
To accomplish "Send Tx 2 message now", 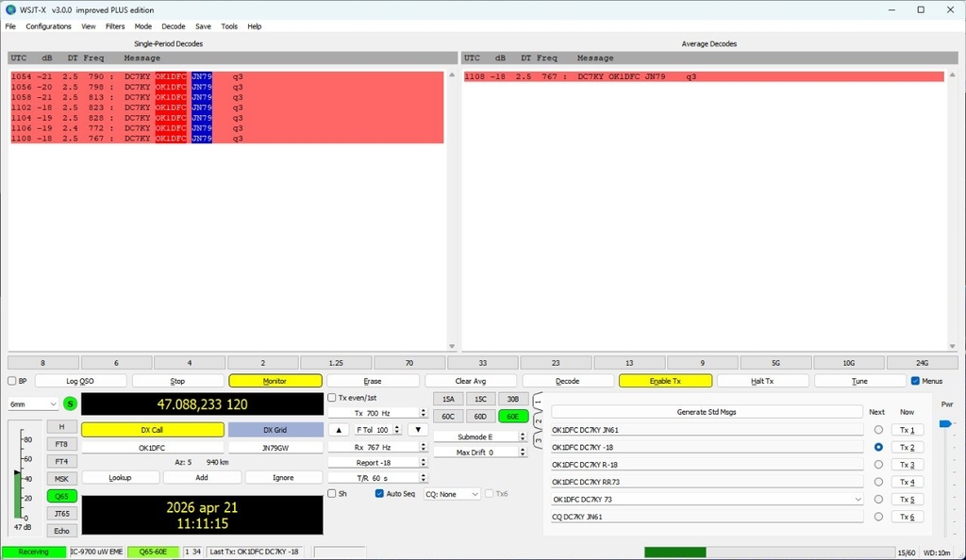I will tap(907, 447).
